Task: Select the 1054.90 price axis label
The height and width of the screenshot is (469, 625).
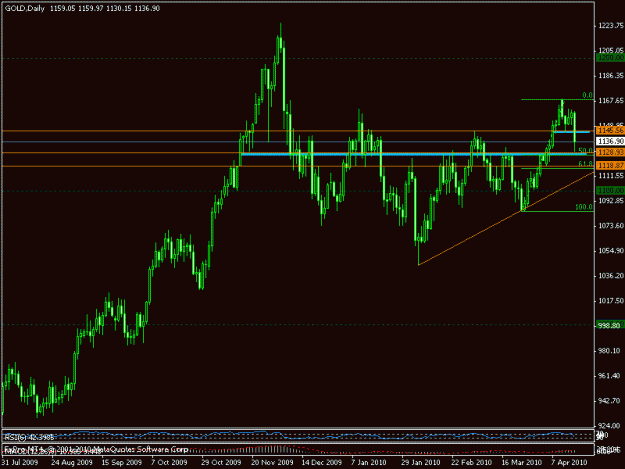Action: point(610,250)
